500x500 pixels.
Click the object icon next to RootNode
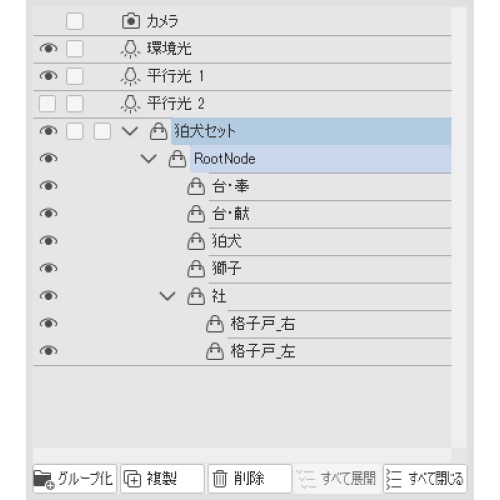(177, 159)
